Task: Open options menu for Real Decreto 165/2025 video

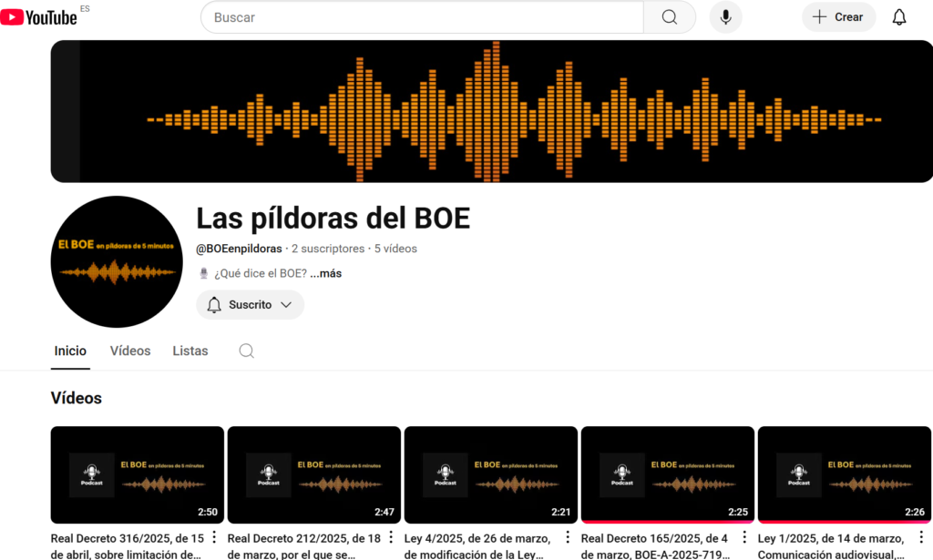Action: coord(744,537)
